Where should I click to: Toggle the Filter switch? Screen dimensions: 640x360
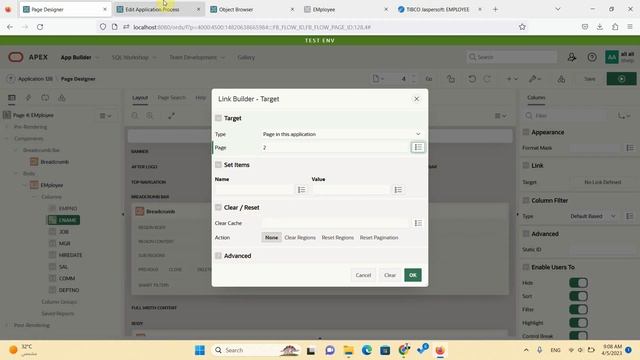point(578,309)
